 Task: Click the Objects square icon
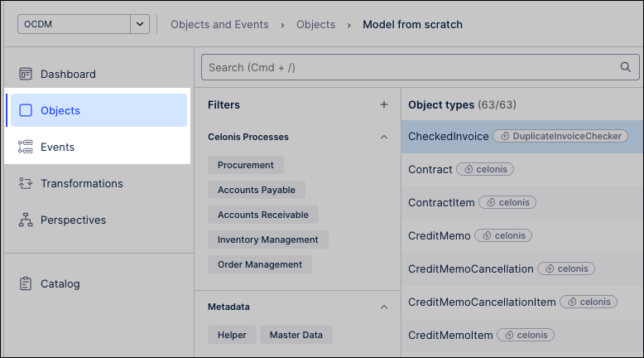(26, 110)
